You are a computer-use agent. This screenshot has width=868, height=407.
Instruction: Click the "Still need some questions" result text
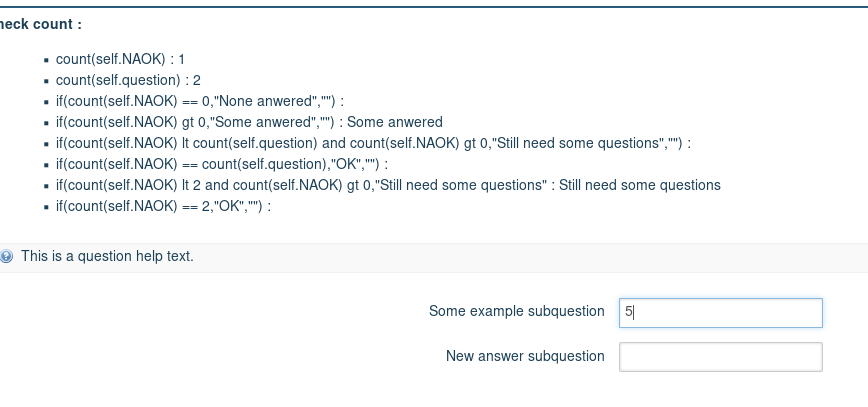(640, 186)
